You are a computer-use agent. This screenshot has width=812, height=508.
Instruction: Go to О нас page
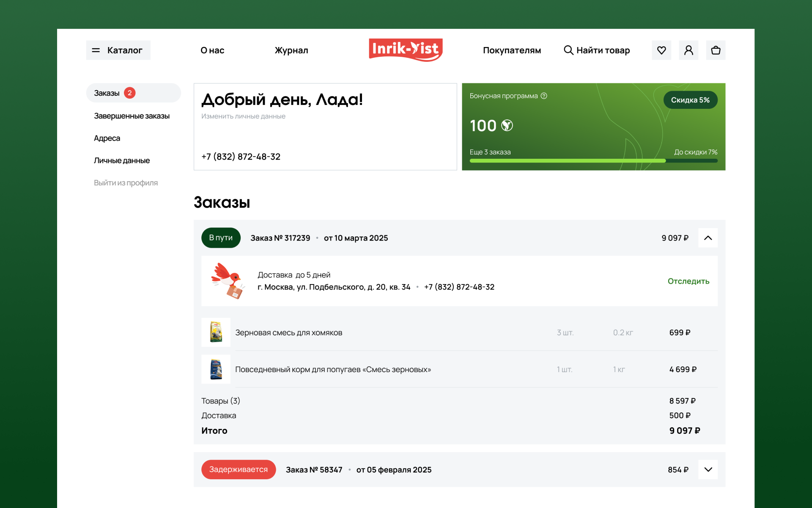[212, 50]
